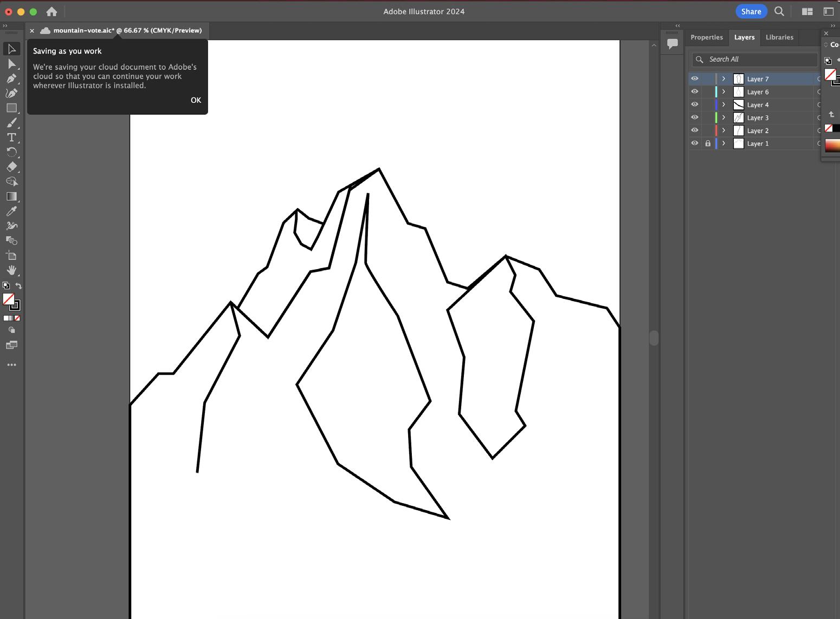
Task: Click fill swatch in toolbar
Action: tap(8, 299)
